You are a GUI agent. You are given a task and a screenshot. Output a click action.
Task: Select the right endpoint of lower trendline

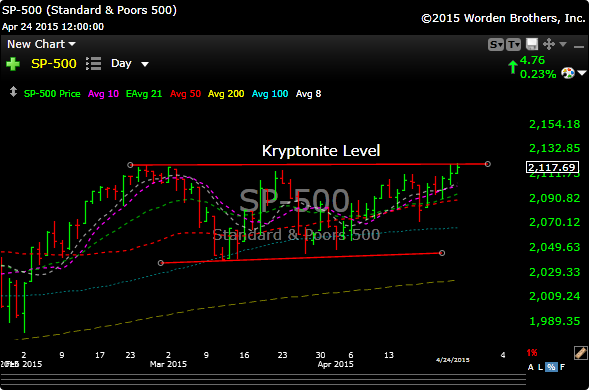[x=442, y=253]
